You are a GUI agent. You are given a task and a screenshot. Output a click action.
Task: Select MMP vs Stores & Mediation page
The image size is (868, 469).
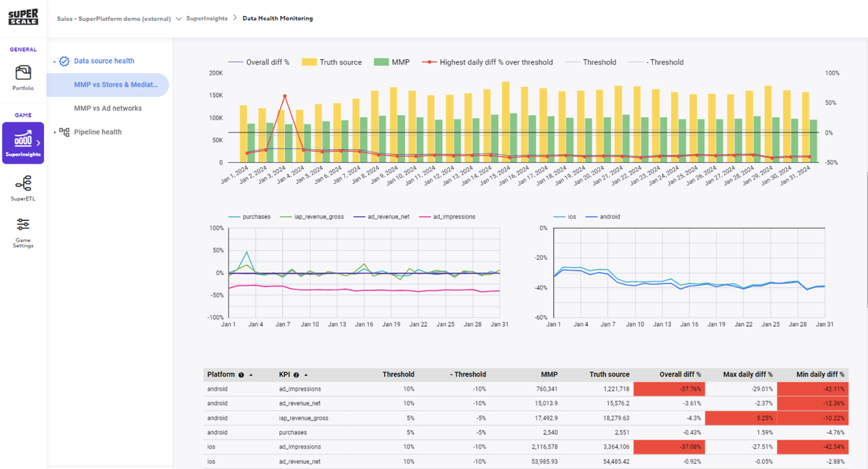107,85
